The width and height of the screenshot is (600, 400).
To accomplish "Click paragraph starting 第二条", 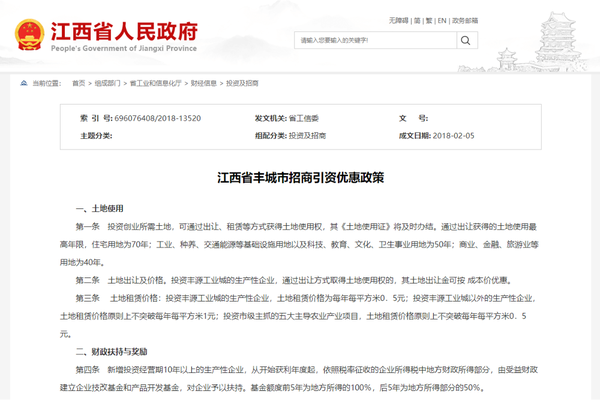I will 293,281.
